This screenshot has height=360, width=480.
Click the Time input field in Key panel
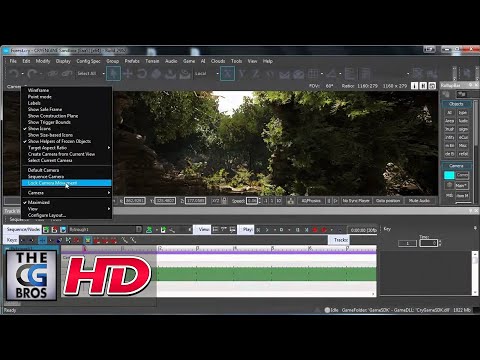pyautogui.click(x=428, y=243)
